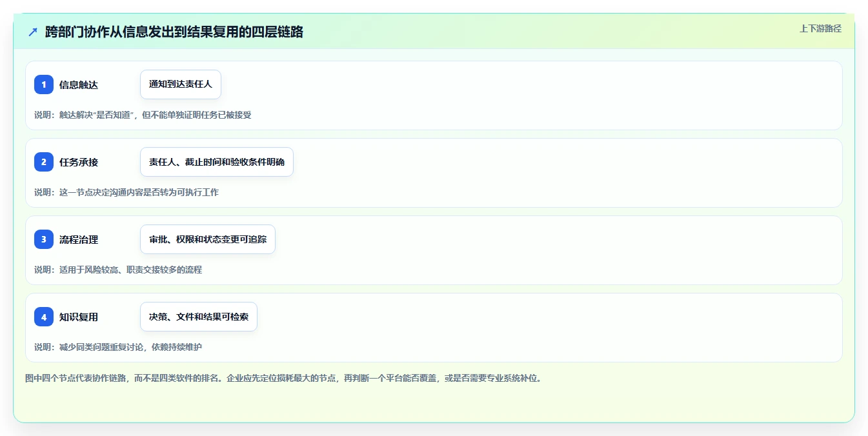Click the number 3 badge for 流程治理
The height and width of the screenshot is (436, 868).
click(x=44, y=239)
